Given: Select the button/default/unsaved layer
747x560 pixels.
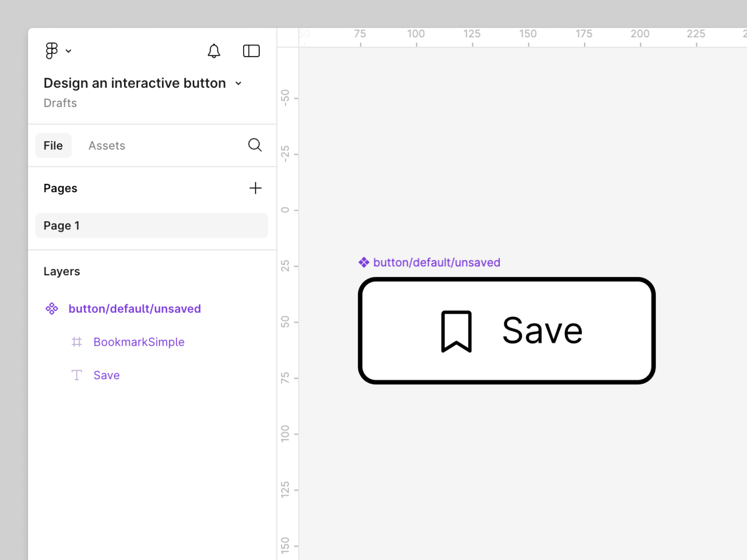Looking at the screenshot, I should pos(135,309).
